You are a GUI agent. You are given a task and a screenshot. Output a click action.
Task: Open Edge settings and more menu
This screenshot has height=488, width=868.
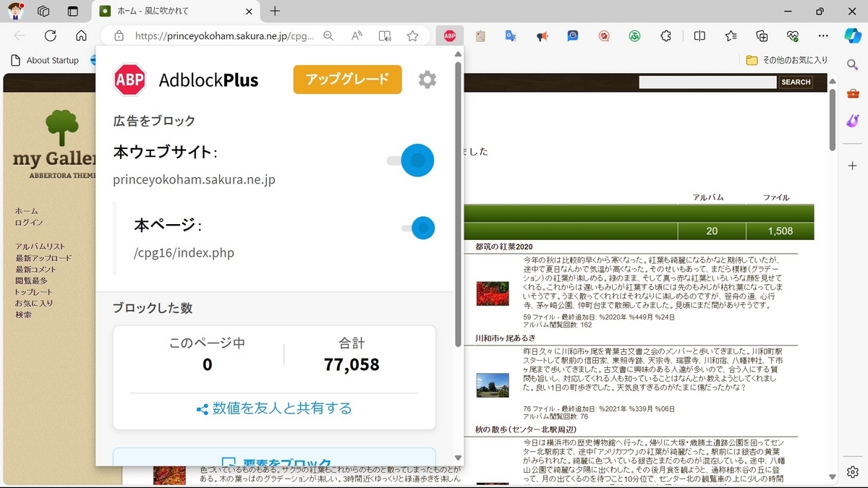[823, 35]
